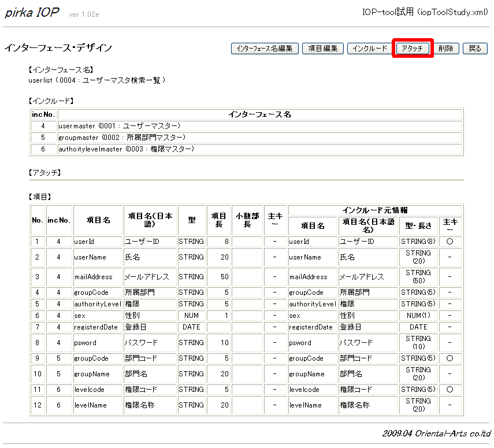494x448 pixels.
Task: Go back with the 戻る button
Action: (474, 49)
